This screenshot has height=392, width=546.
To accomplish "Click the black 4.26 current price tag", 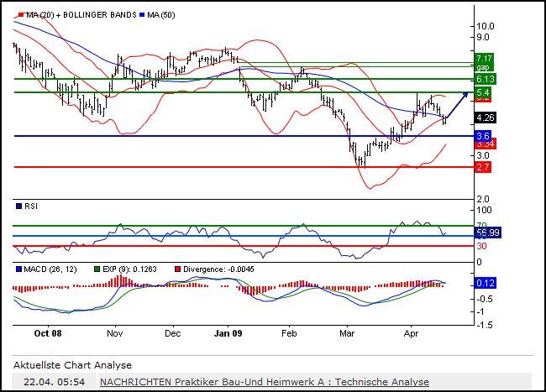I will [x=483, y=118].
